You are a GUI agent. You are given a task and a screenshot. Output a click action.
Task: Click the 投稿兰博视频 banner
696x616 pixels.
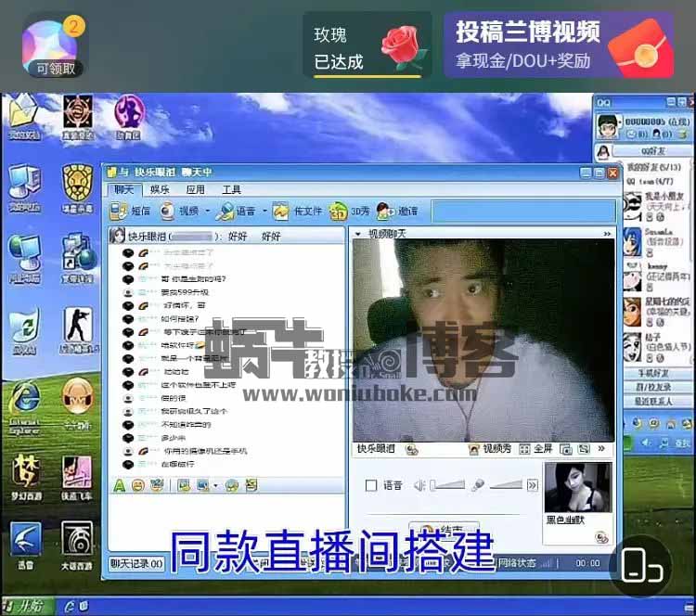coord(559,45)
